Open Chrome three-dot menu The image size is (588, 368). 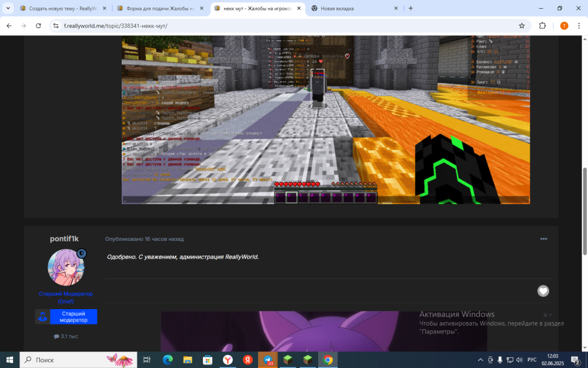pyautogui.click(x=579, y=25)
